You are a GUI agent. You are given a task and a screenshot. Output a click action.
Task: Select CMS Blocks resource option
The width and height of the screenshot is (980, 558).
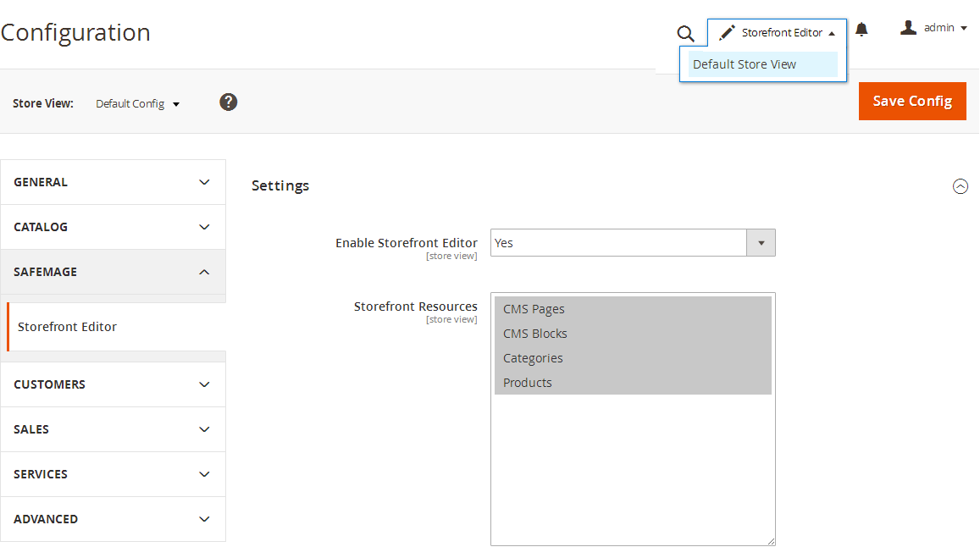coord(535,334)
